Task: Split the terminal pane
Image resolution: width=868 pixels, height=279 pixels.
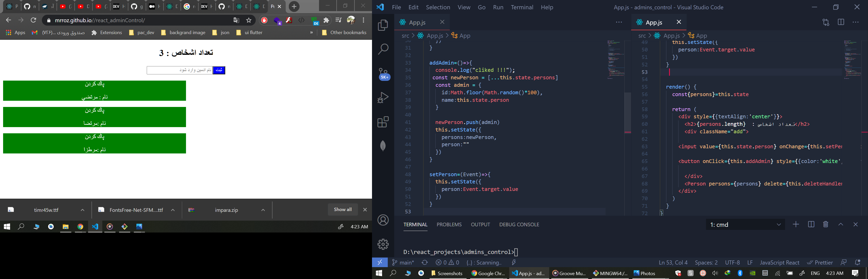Action: click(x=811, y=224)
